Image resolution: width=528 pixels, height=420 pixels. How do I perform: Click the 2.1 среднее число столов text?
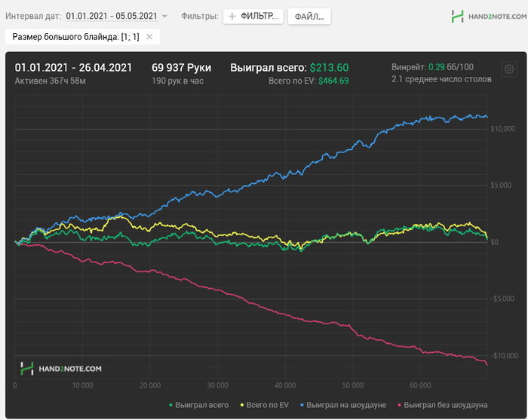[441, 79]
